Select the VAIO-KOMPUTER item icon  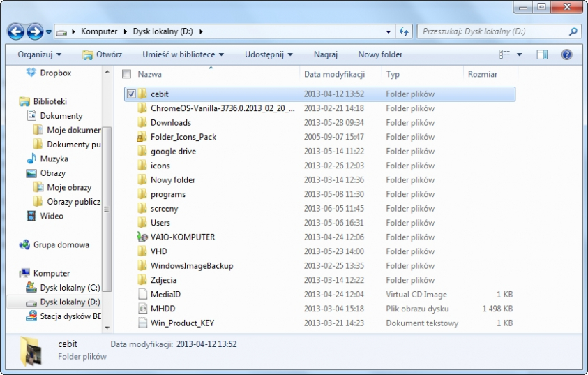(142, 237)
